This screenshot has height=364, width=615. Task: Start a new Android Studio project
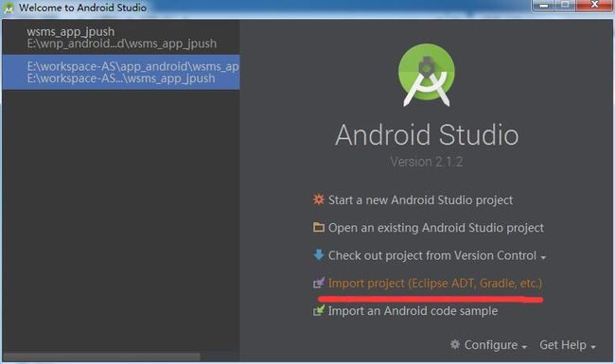pyautogui.click(x=420, y=199)
